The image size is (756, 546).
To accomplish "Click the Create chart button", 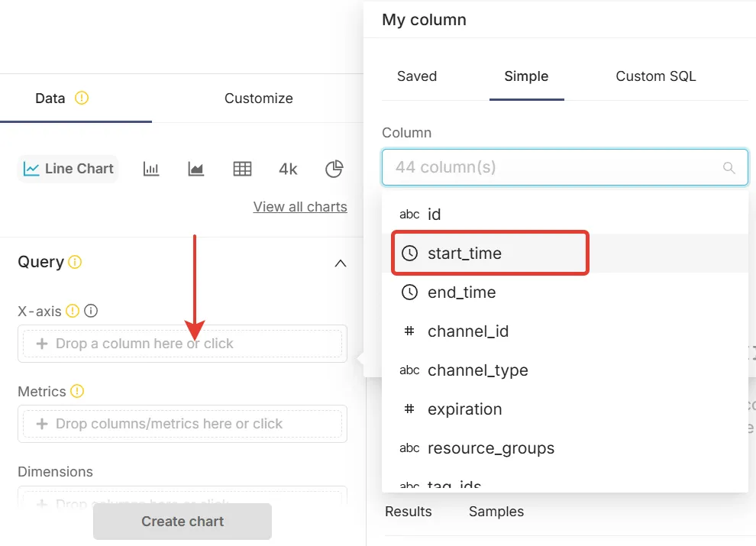I will coord(183,522).
